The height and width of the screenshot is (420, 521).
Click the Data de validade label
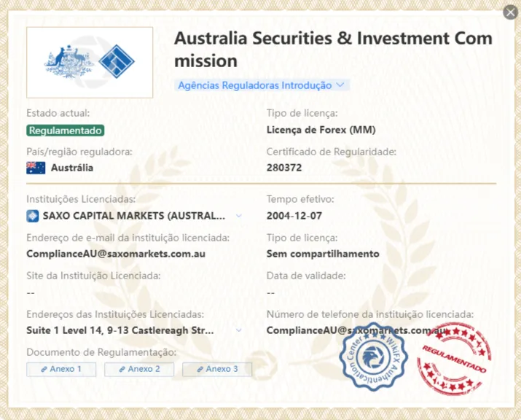306,276
